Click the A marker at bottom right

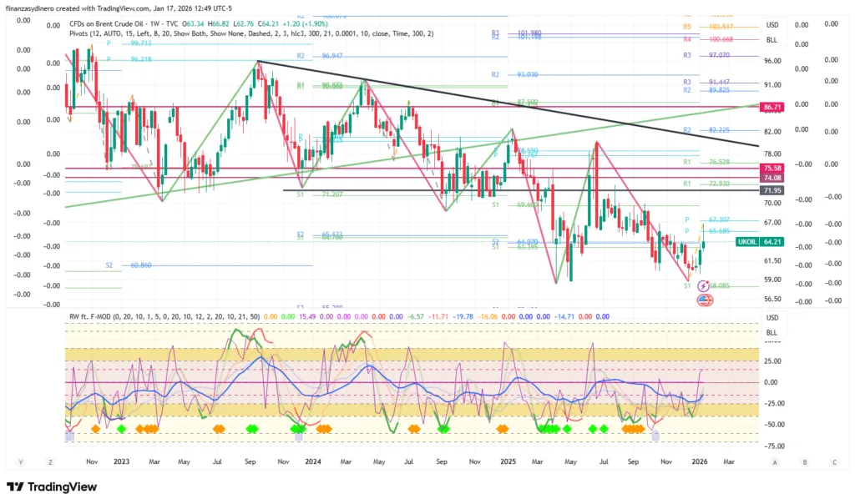pyautogui.click(x=775, y=461)
